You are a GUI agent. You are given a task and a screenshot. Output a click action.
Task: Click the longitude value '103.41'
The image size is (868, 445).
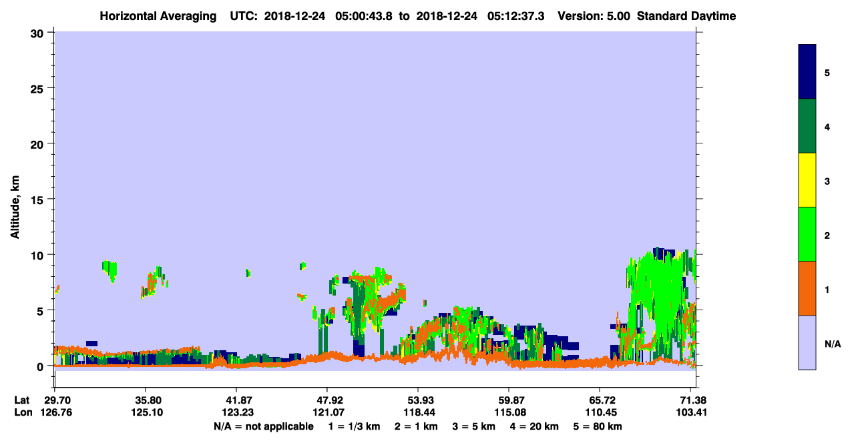click(x=690, y=412)
